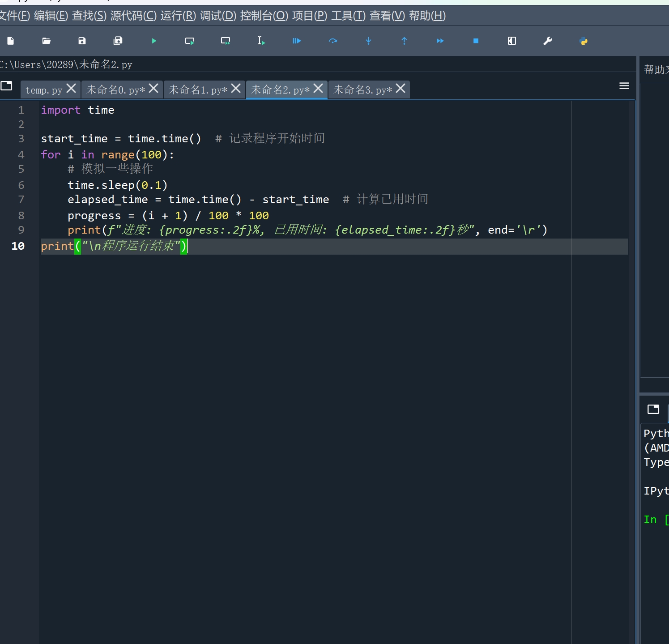Image resolution: width=669 pixels, height=644 pixels.
Task: Open the editor pane options hamburger menu
Action: [x=624, y=86]
